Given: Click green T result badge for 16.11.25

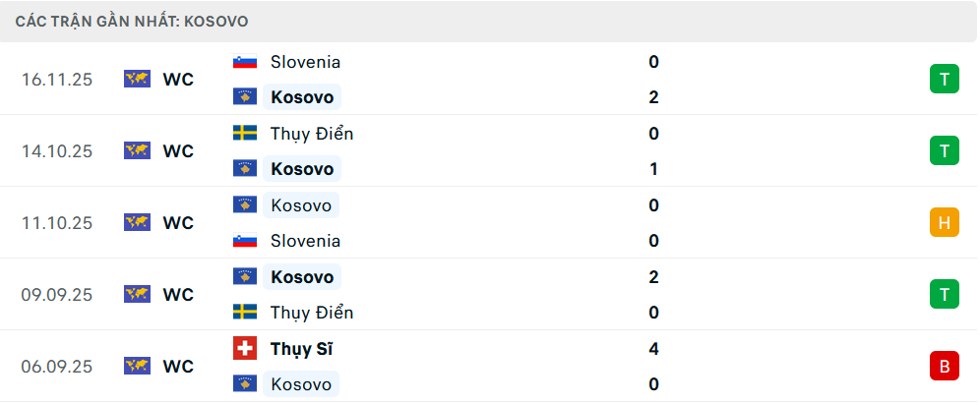Looking at the screenshot, I should [x=944, y=80].
